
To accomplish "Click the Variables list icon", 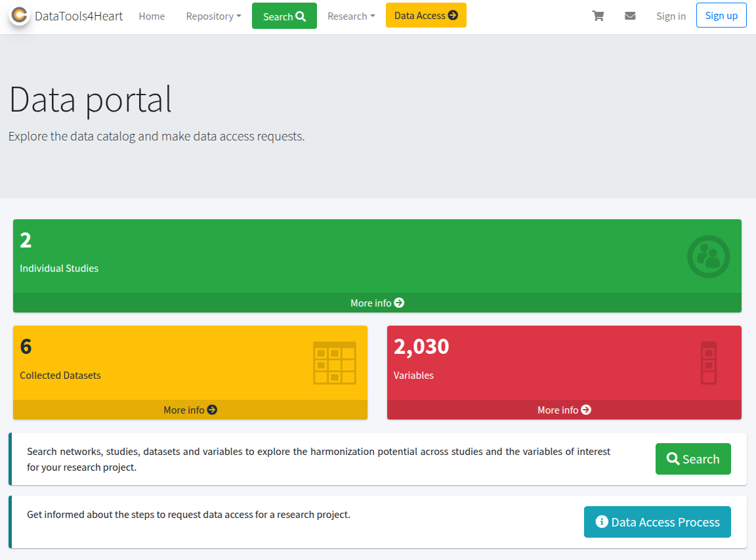I will point(708,363).
